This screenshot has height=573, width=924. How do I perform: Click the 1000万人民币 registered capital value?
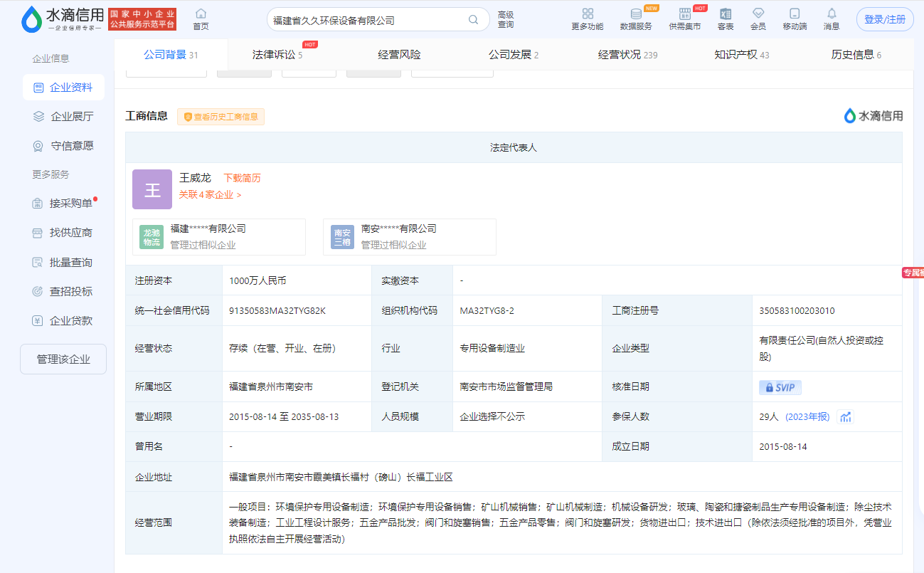[257, 280]
